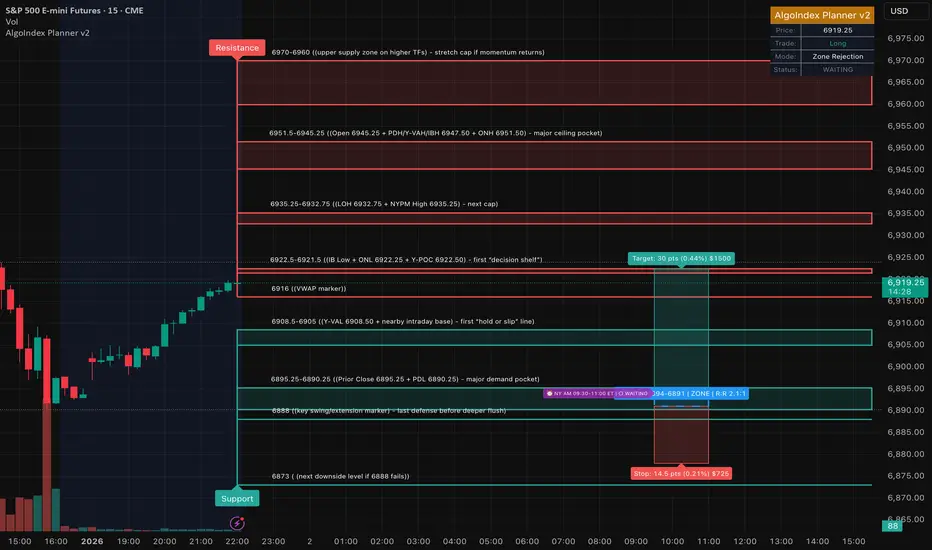The width and height of the screenshot is (932, 550).
Task: Click the blue ZONE R:R 2.1:1 label
Action: click(699, 394)
